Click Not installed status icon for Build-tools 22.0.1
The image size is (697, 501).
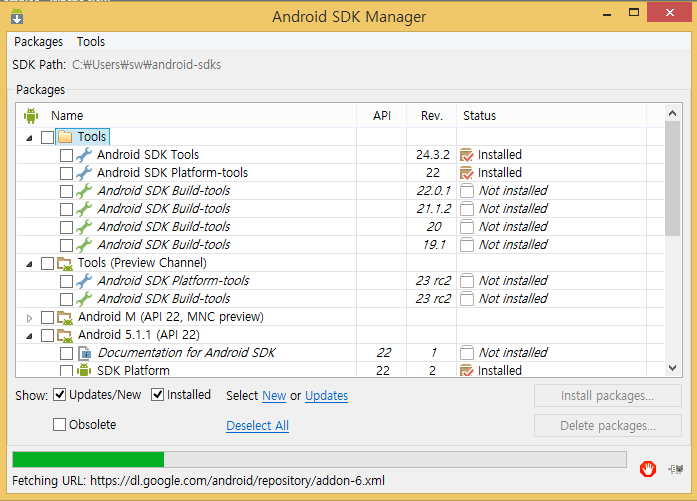467,191
